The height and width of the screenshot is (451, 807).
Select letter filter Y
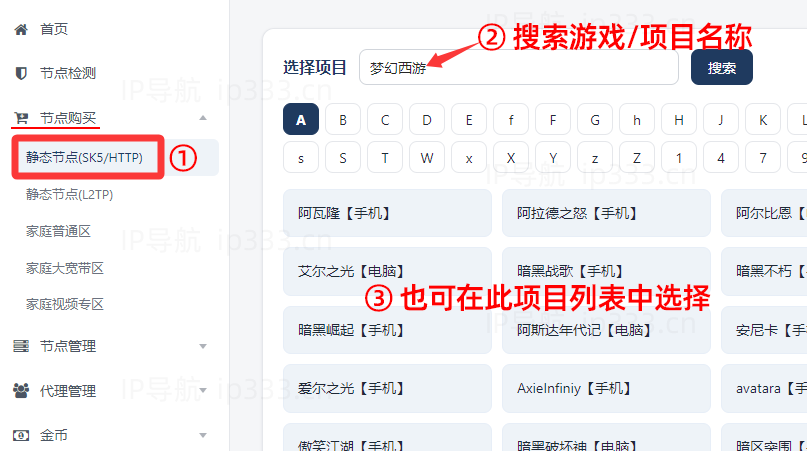553,158
